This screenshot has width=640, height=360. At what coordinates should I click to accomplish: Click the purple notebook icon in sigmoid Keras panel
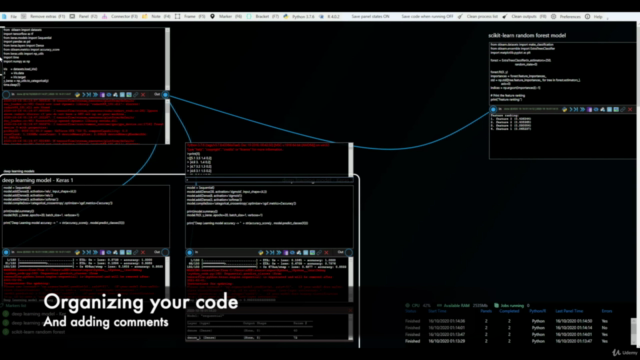coord(286,253)
